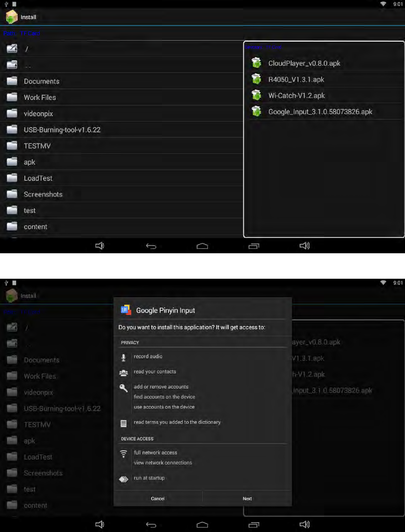Click contacts icon beside read your contacts
The image size is (405, 532).
point(123,372)
